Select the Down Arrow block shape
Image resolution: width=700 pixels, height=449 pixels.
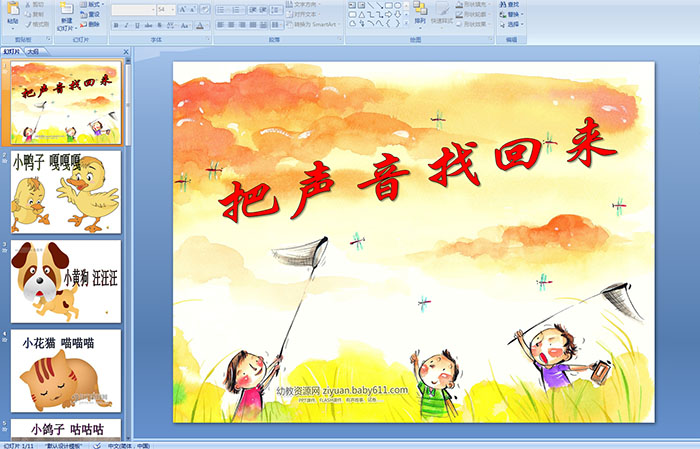pos(397,14)
